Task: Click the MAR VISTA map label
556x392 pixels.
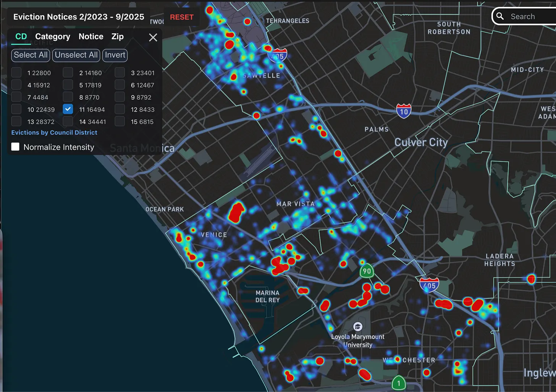Action: 296,204
